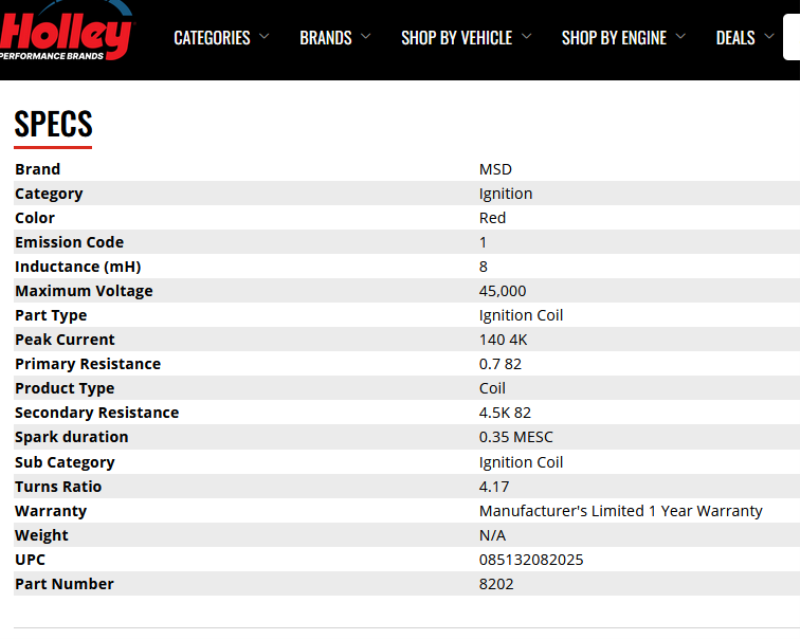Select the Inductance (mH) label
Viewport: 800px width, 639px height.
click(78, 266)
